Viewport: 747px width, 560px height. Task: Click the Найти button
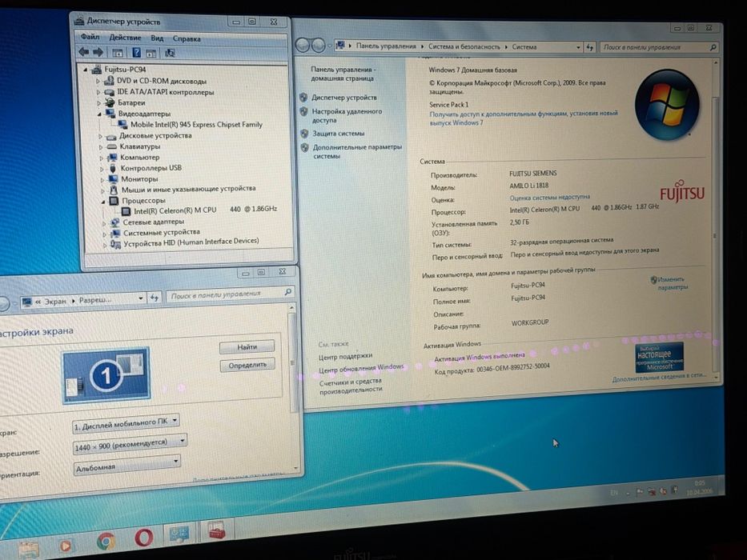(247, 346)
